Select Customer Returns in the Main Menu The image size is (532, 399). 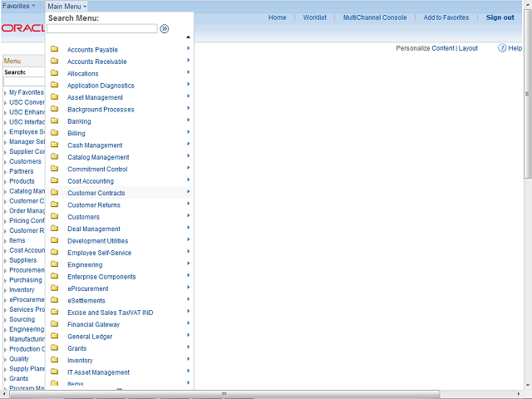(x=94, y=205)
